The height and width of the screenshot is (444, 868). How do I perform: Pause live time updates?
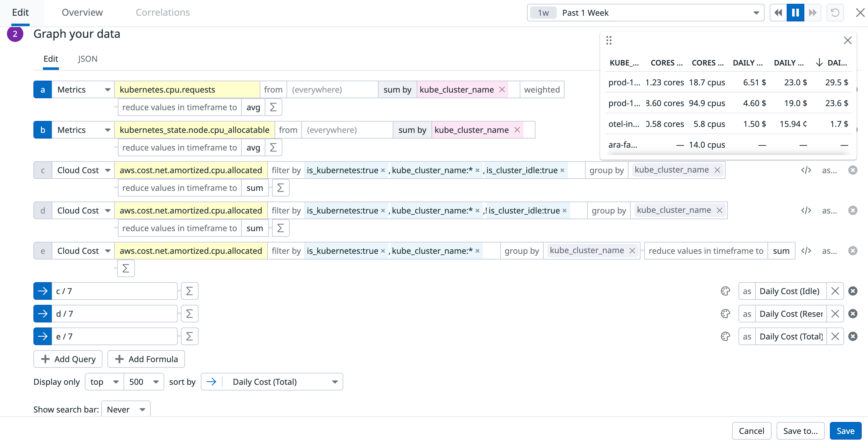(x=795, y=13)
